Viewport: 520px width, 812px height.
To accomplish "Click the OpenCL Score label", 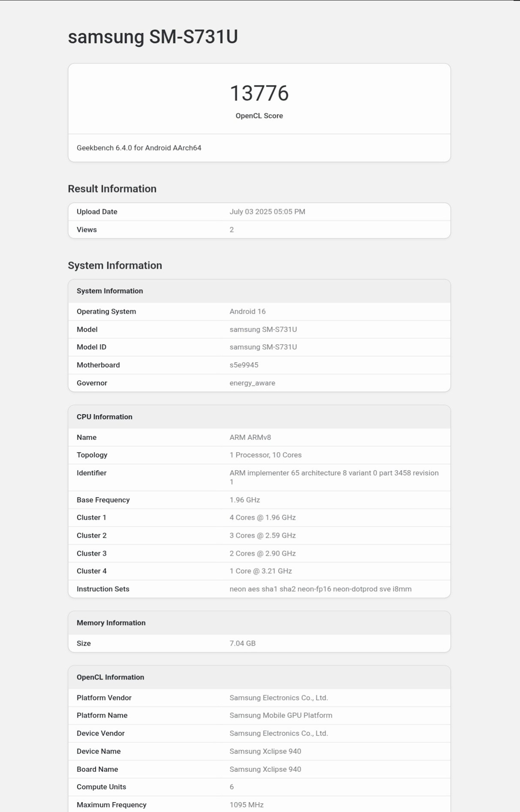I will pos(259,116).
